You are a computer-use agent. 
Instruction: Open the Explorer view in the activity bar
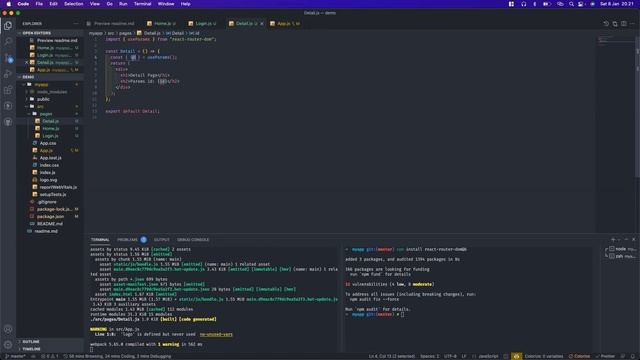8,25
